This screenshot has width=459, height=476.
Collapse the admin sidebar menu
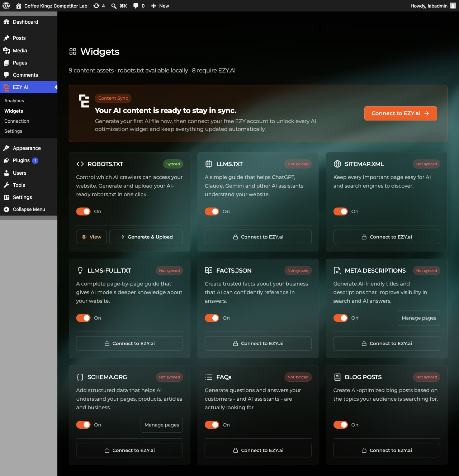(29, 209)
